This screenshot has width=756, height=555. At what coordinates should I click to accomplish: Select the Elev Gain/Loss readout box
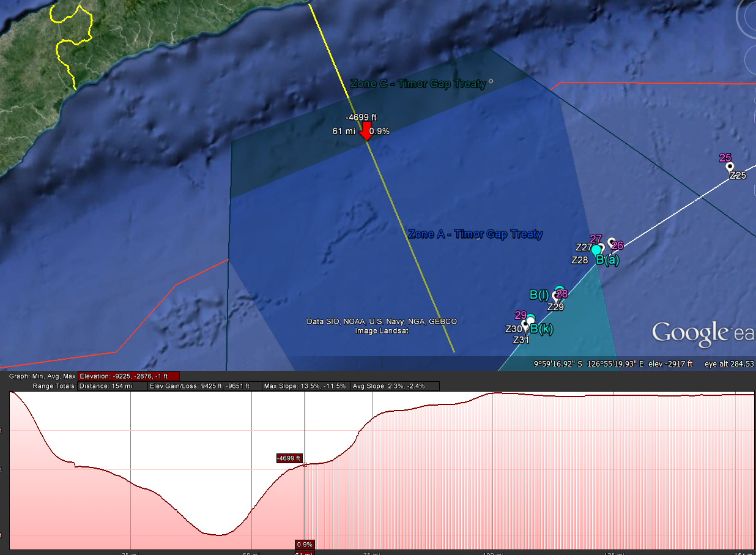coord(204,386)
